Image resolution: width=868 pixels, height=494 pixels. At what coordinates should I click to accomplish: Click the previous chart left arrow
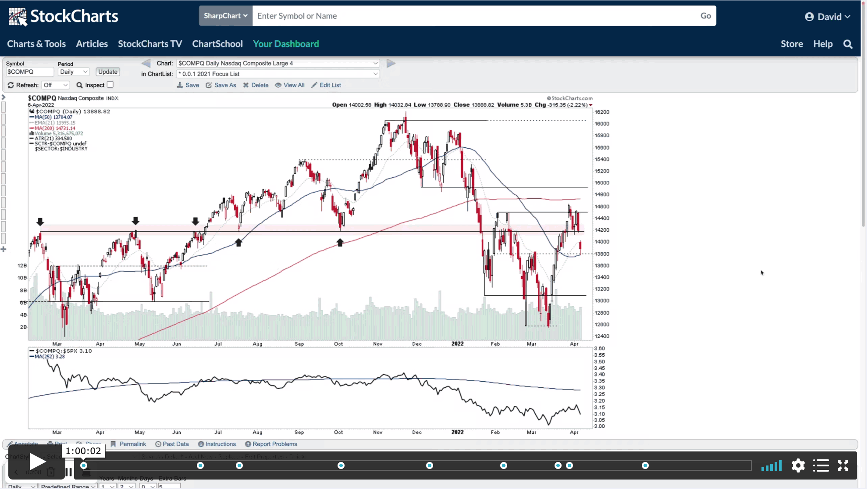tap(146, 64)
